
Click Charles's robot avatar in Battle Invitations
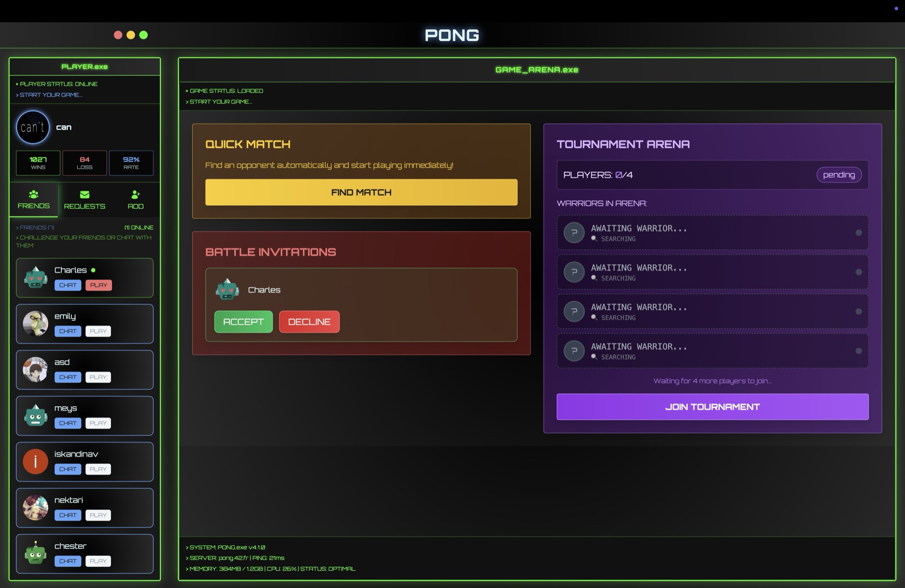pyautogui.click(x=228, y=289)
